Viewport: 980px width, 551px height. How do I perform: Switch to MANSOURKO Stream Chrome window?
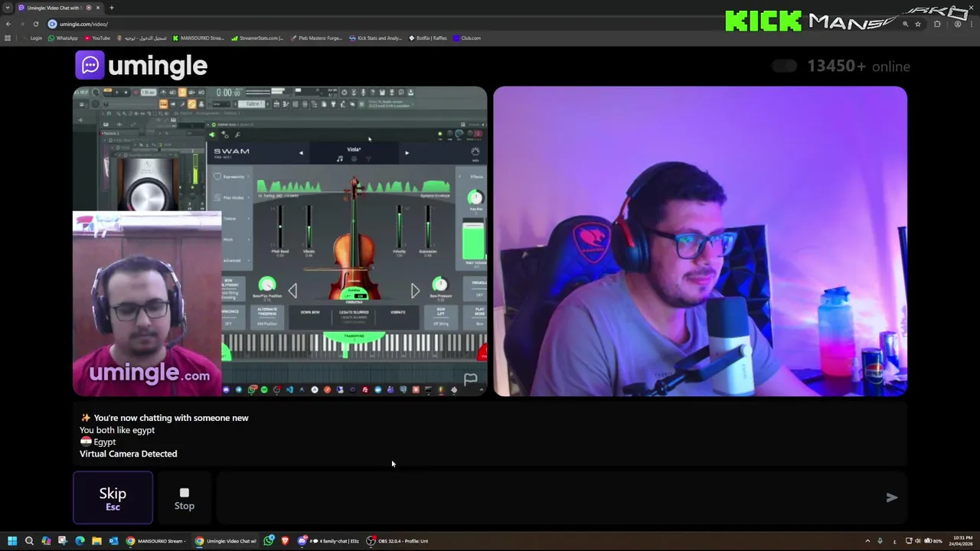(155, 541)
